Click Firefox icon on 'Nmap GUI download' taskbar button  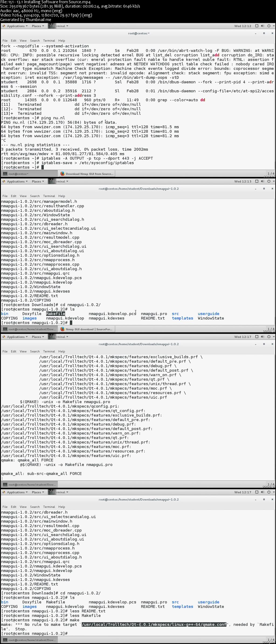[63, 329]
